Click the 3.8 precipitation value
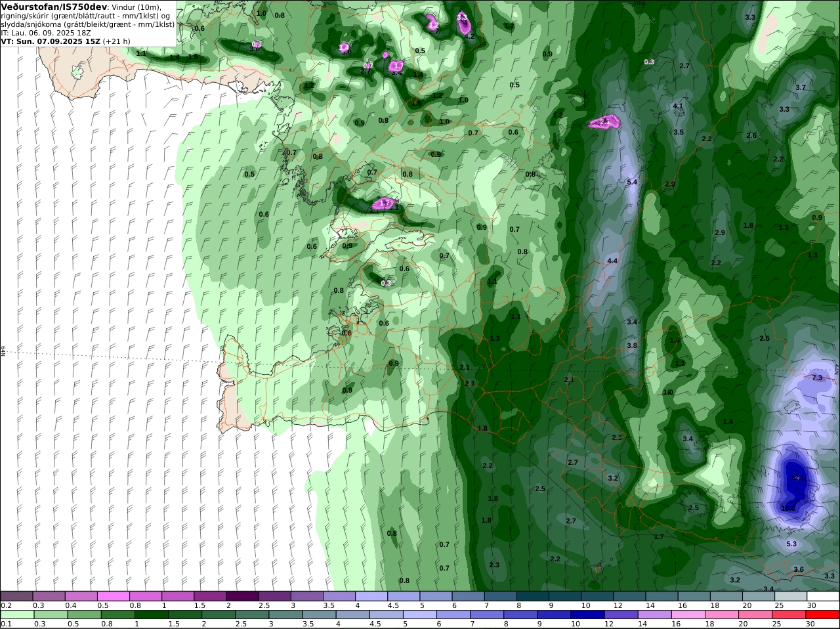The image size is (840, 629). tap(632, 345)
